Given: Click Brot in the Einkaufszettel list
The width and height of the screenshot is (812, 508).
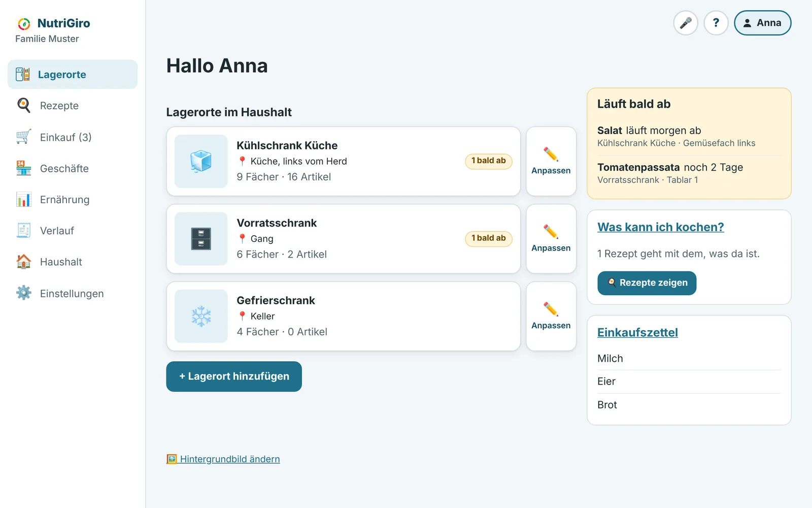Looking at the screenshot, I should 689,405.
